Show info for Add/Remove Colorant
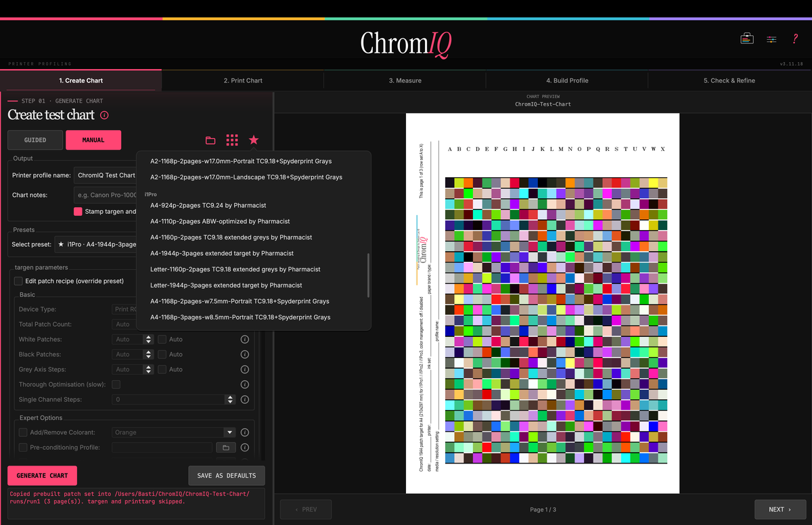 [245, 432]
